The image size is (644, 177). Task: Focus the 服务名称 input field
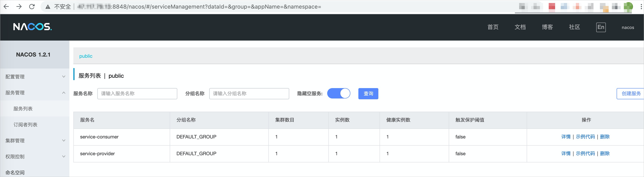coord(137,93)
